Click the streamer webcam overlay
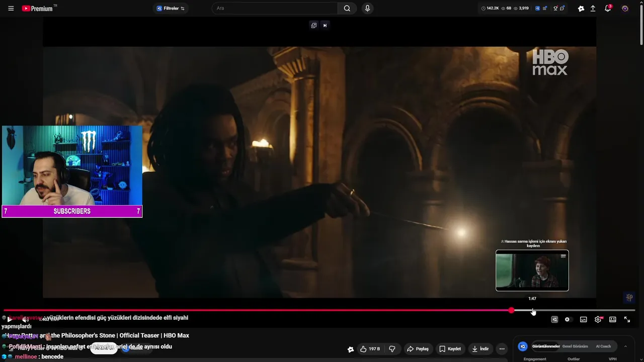This screenshot has height=362, width=644. click(72, 165)
